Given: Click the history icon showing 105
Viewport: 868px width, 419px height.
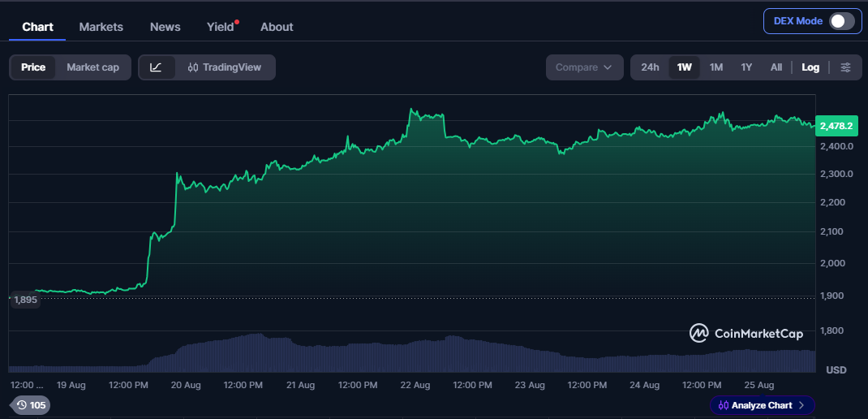Looking at the screenshot, I should point(31,405).
